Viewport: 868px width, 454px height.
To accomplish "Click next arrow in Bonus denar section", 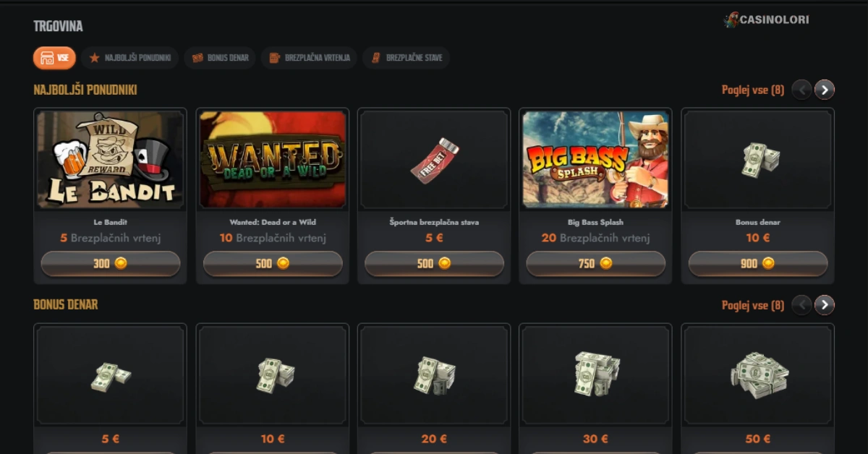I will point(825,305).
